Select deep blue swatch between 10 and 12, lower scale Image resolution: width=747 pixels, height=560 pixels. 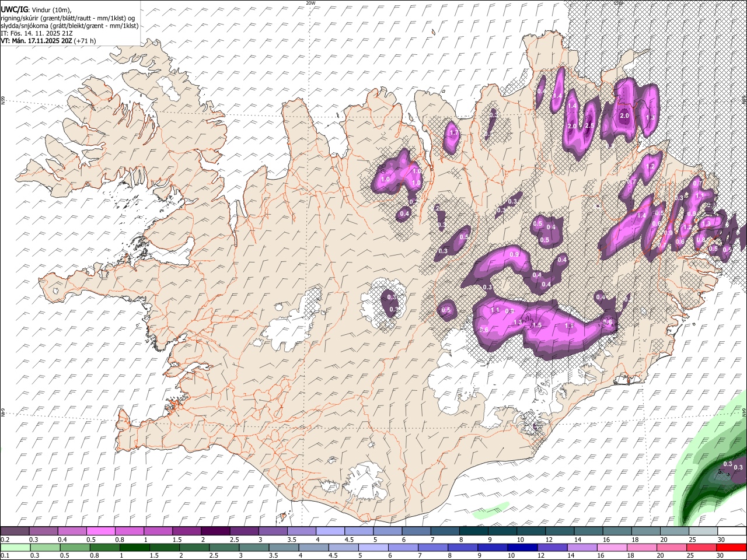tap(522, 547)
